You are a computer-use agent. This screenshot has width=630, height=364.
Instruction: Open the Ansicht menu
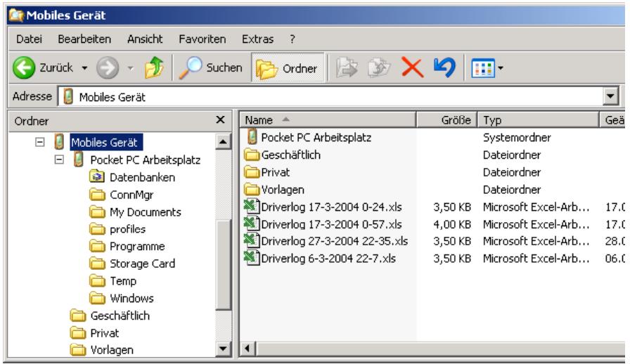coord(145,39)
